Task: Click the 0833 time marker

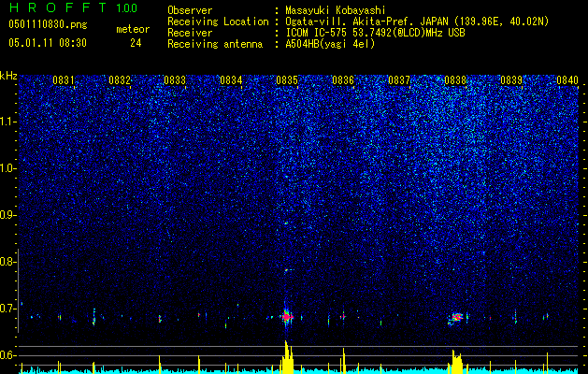Action: (x=175, y=80)
